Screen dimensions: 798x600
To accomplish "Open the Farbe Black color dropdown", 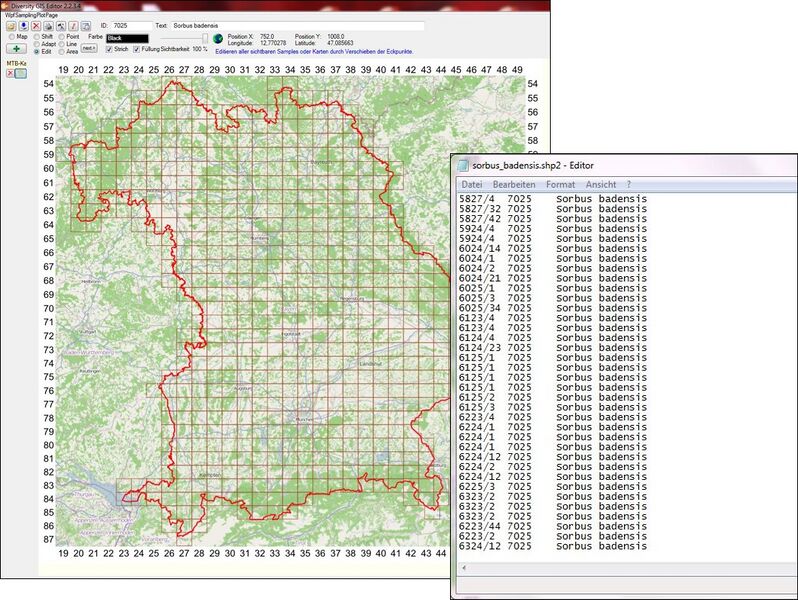I will pos(127,38).
